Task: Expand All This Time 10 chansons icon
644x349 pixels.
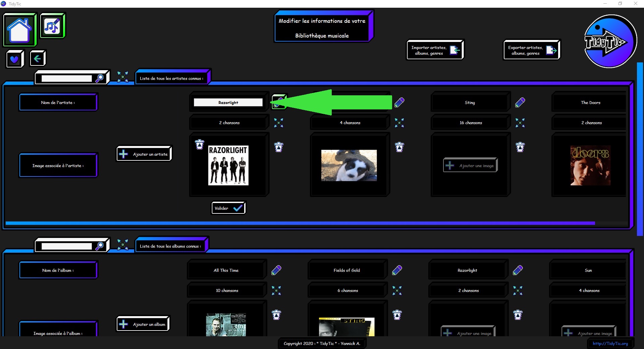Action: [x=276, y=291]
